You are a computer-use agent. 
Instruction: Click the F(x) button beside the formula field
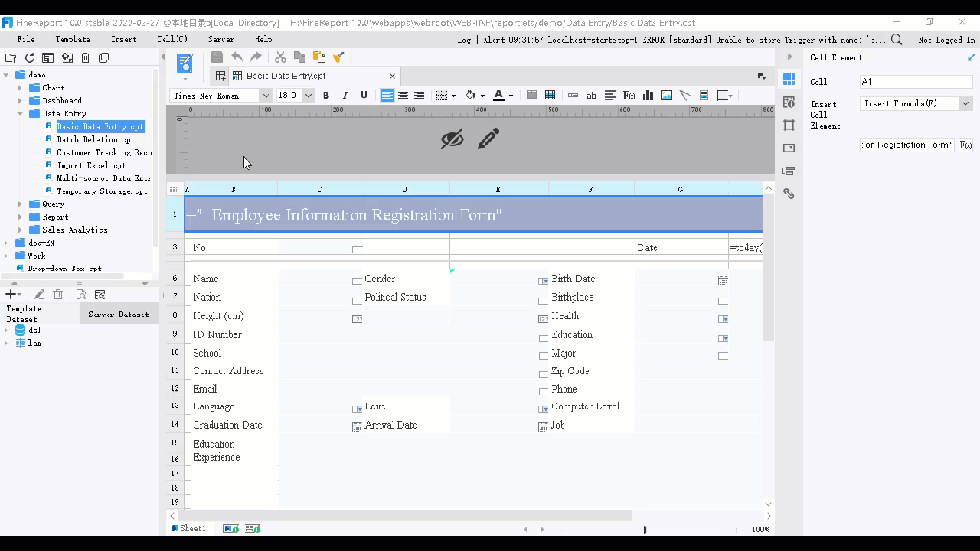tap(966, 145)
